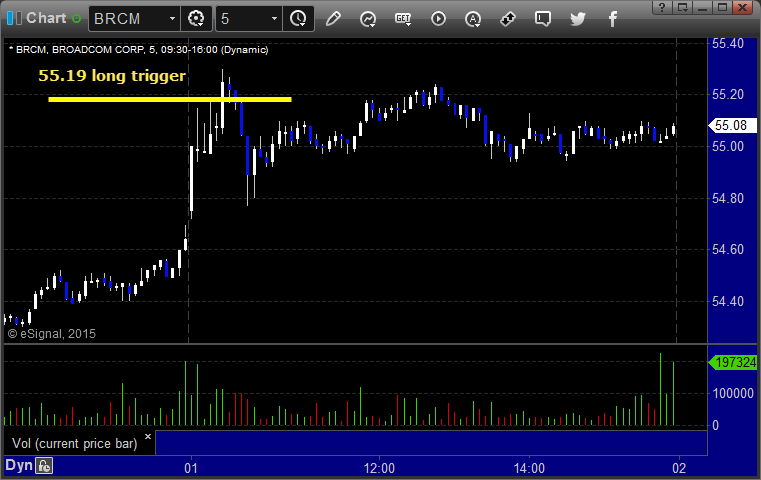Open the circled A alerts icon
The width and height of the screenshot is (761, 480).
tap(473, 19)
